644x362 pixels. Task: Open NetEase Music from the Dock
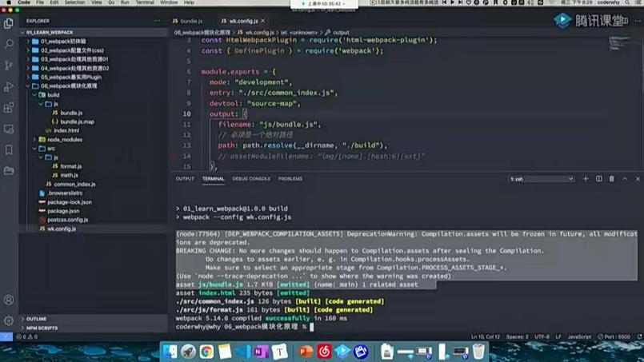pos(324,352)
